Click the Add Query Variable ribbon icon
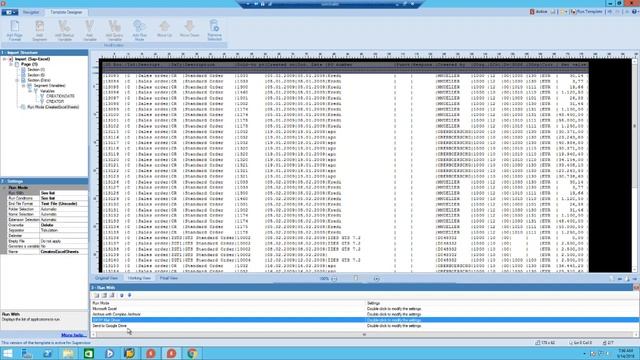The image size is (640, 360). pyautogui.click(x=114, y=31)
